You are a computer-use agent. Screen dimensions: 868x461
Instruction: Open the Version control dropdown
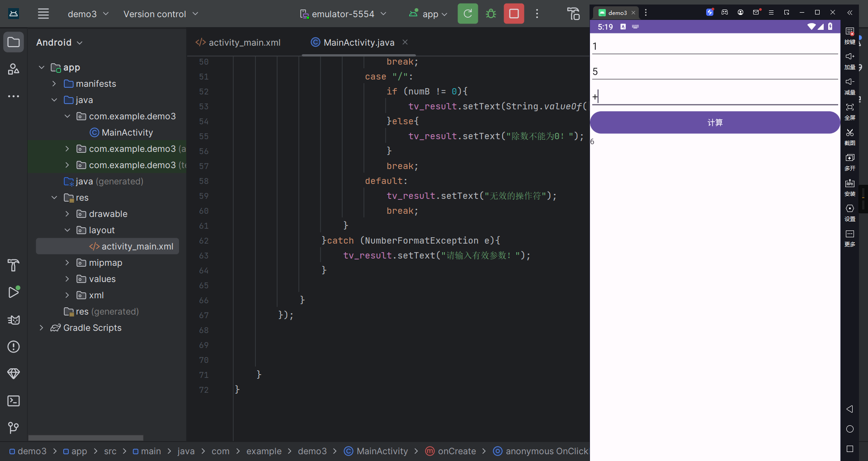161,14
